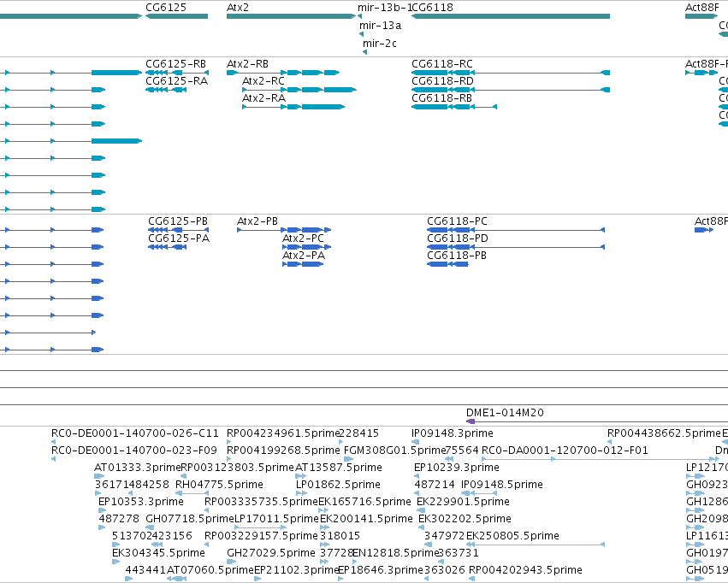This screenshot has height=583, width=728.
Task: Select the LP17011.5prime feature
Action: (260, 527)
